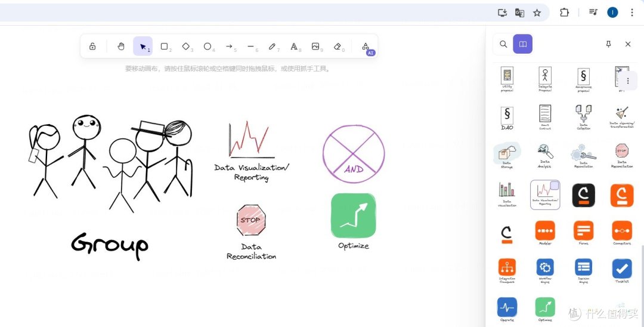Tick the checkbox on Data Visualization/Reporting library item
644x327 pixels.
click(555, 185)
